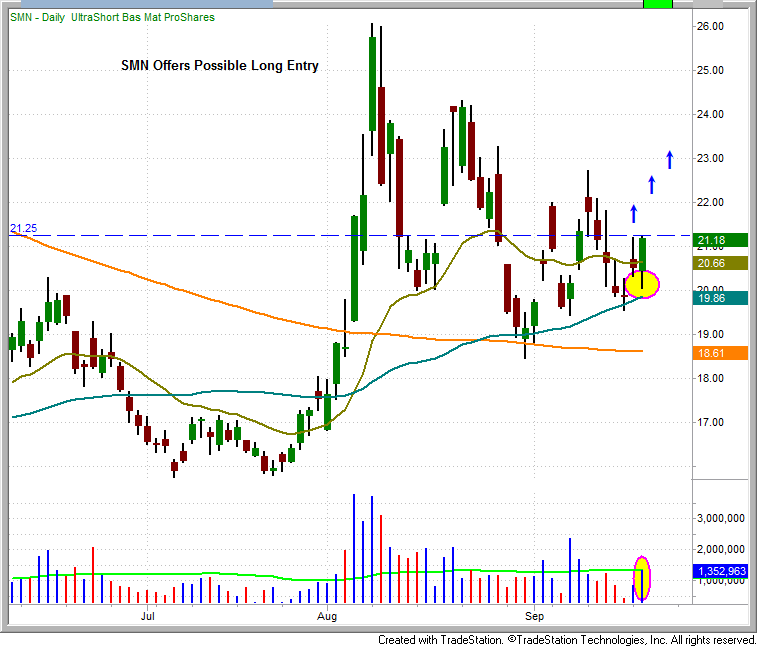Click the middle blue up arrow annotation
The image size is (757, 646).
(x=651, y=184)
